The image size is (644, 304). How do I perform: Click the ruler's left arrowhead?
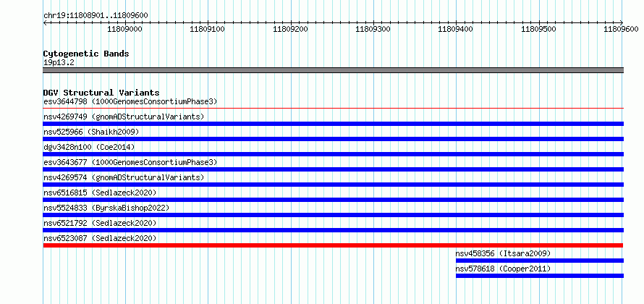tap(45, 22)
